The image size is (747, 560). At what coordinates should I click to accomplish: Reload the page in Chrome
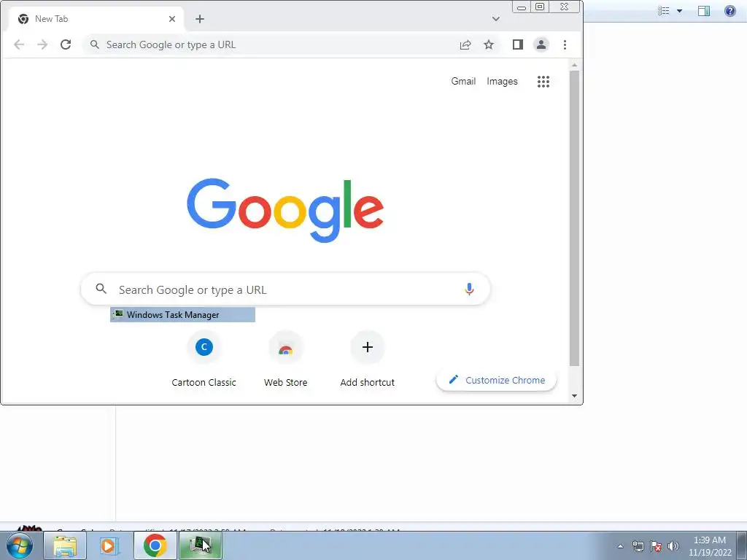[x=66, y=44]
